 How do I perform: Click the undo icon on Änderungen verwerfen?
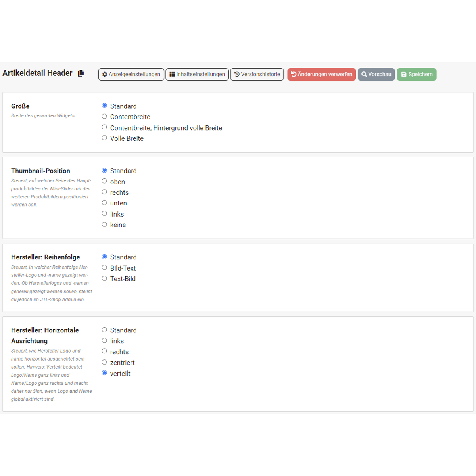pyautogui.click(x=293, y=74)
